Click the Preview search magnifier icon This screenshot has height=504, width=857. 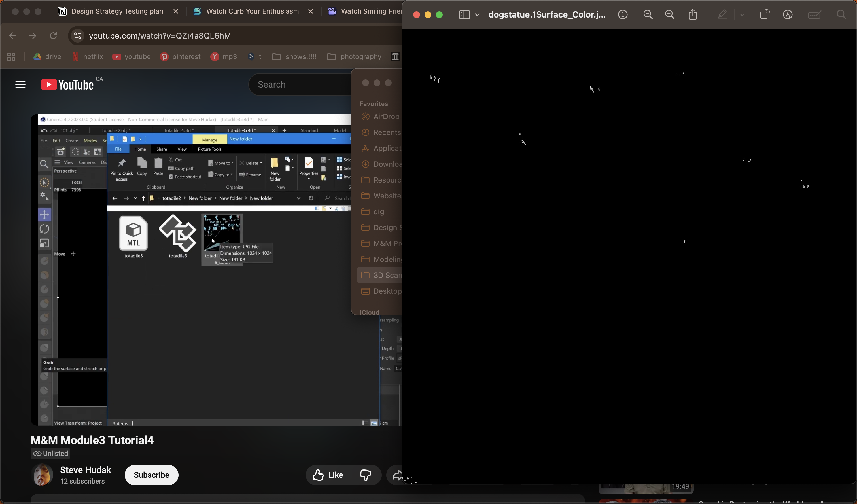tap(841, 15)
